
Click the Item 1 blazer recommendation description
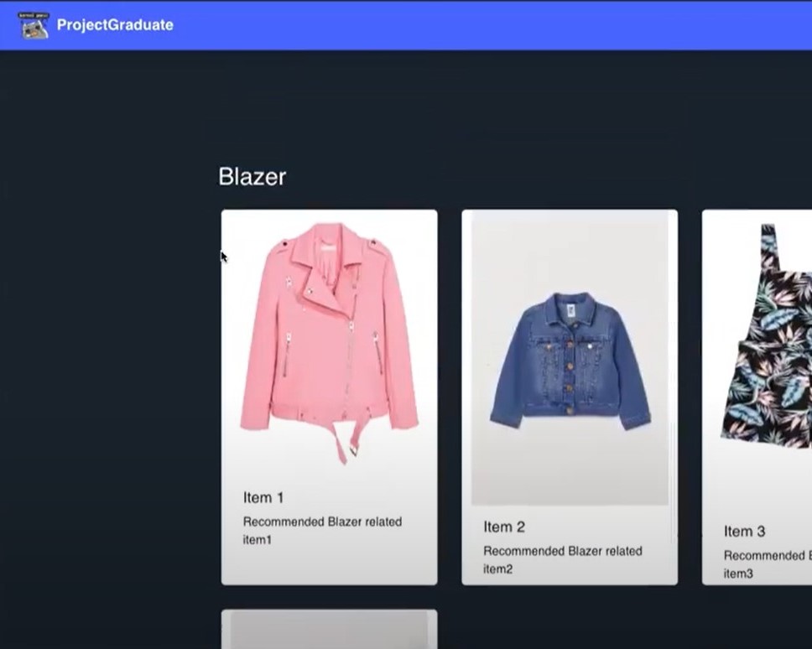tap(322, 531)
